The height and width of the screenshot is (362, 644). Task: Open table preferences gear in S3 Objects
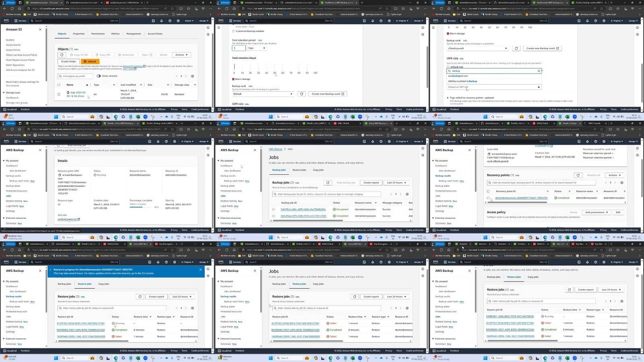coord(192,76)
